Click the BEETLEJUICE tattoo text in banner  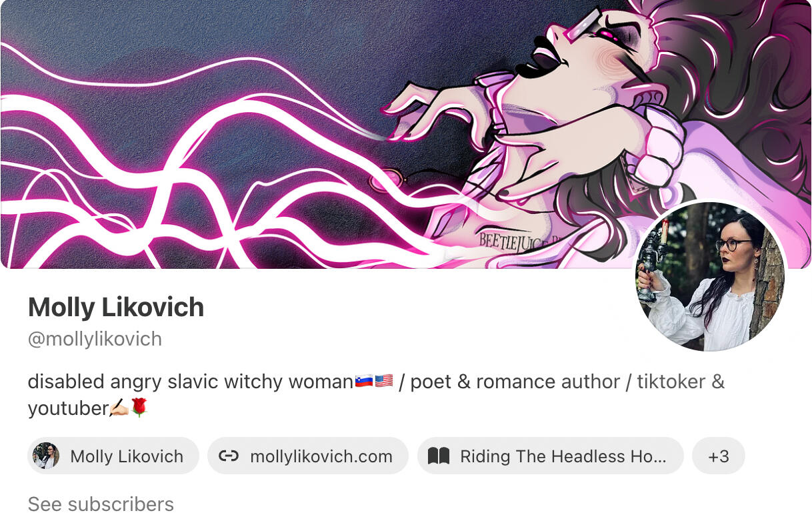click(x=515, y=244)
